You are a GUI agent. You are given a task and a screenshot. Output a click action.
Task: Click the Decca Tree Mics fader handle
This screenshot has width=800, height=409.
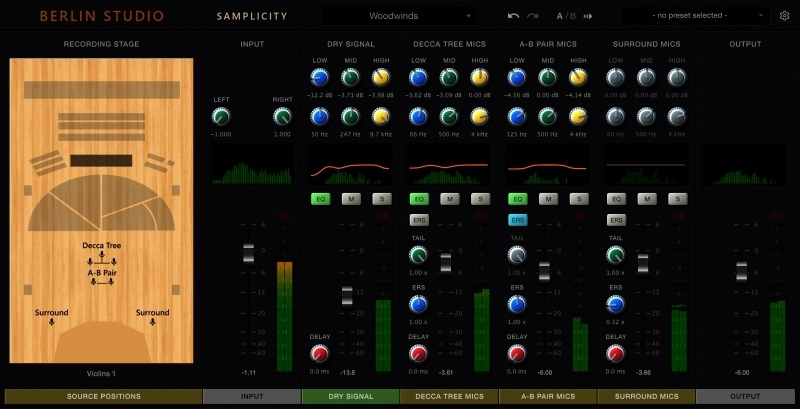click(445, 263)
